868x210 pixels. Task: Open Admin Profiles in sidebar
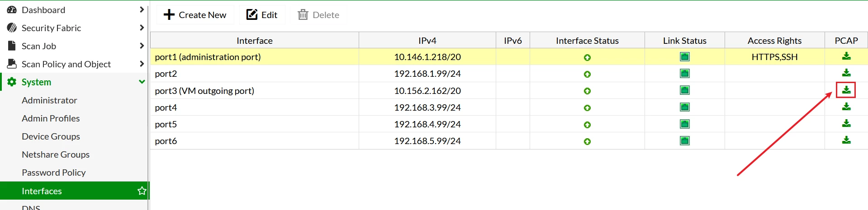51,118
